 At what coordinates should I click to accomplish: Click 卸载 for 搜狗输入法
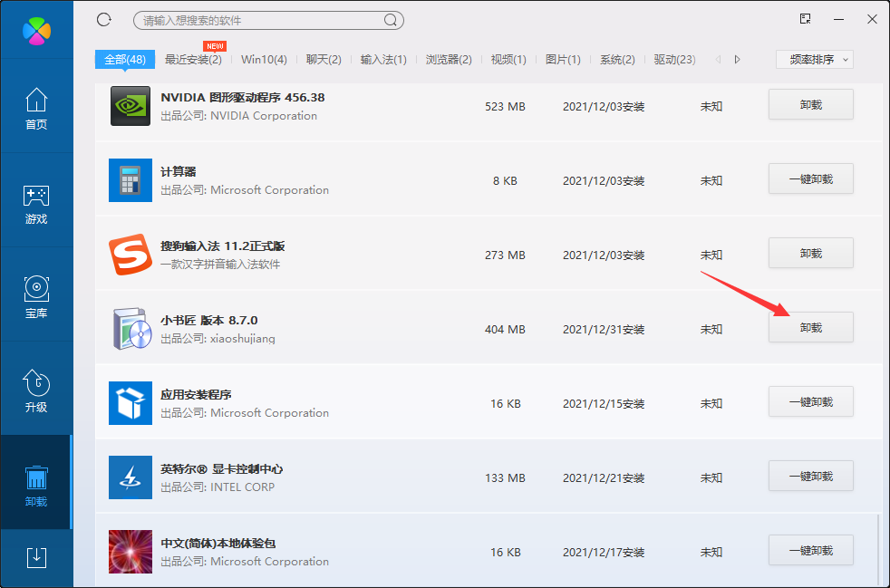[811, 253]
